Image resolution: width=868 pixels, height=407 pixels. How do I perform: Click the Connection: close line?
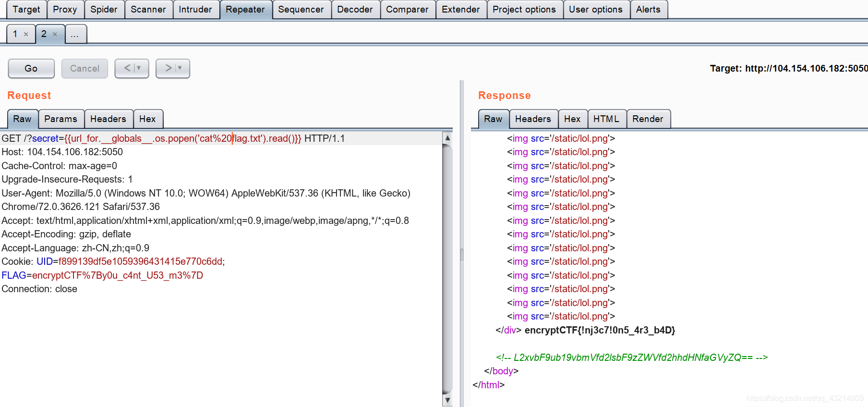(x=39, y=289)
